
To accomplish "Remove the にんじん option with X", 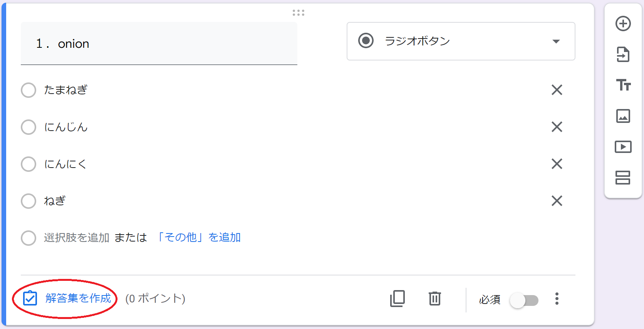I will (557, 127).
